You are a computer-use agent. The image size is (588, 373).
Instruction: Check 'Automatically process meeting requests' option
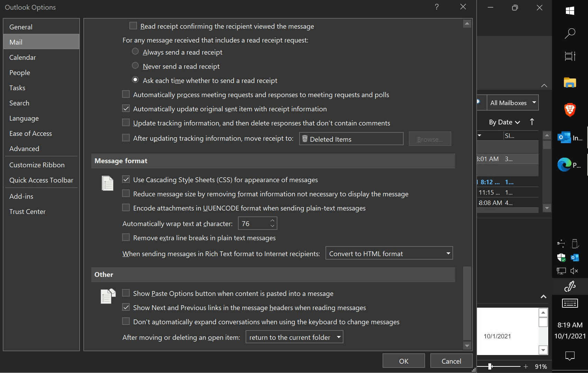click(126, 94)
